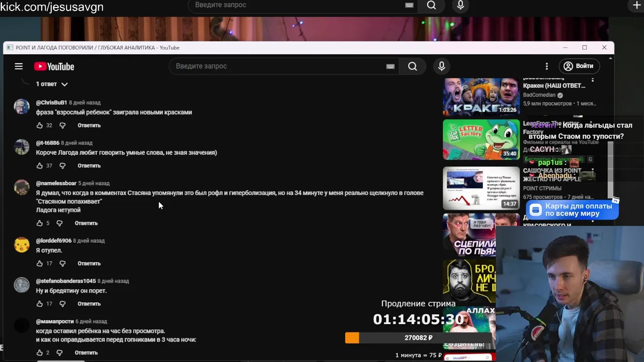Open the BadComedian channel link
The image size is (644, 362).
(539, 95)
